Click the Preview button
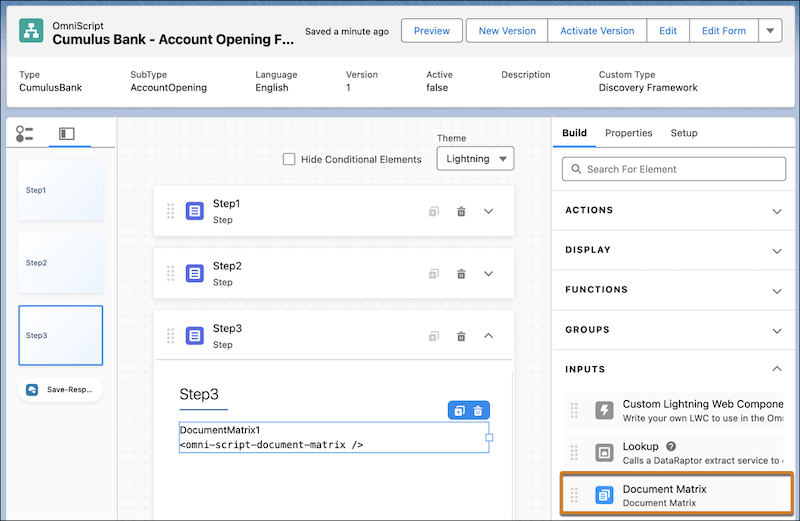This screenshot has height=521, width=800. coord(432,31)
